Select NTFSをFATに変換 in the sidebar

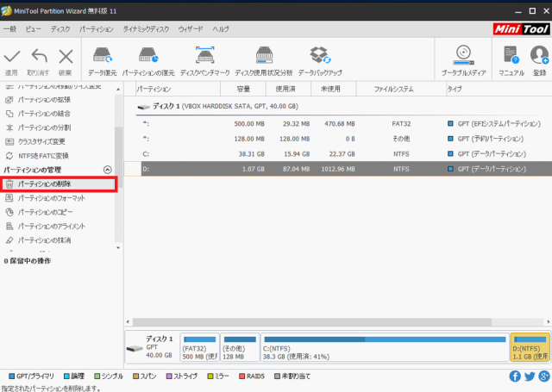point(43,156)
